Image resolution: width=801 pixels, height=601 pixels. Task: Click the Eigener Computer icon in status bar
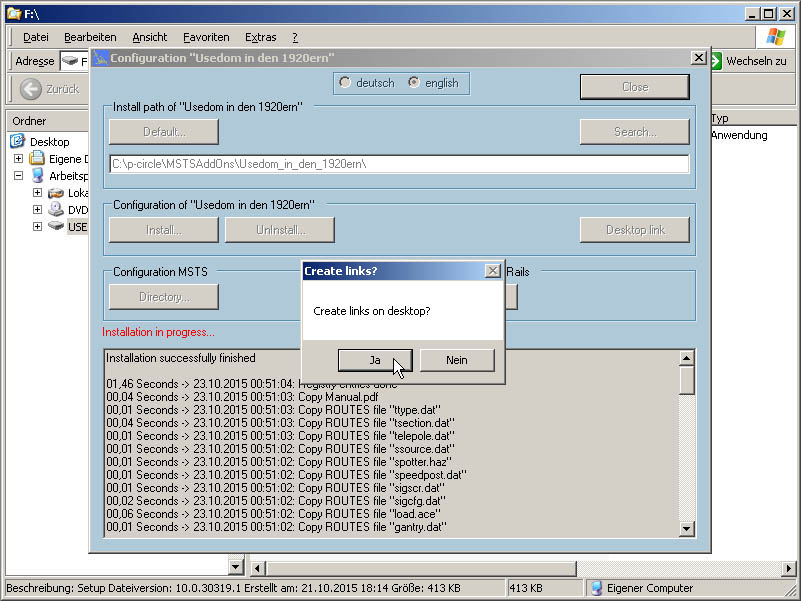coord(596,588)
